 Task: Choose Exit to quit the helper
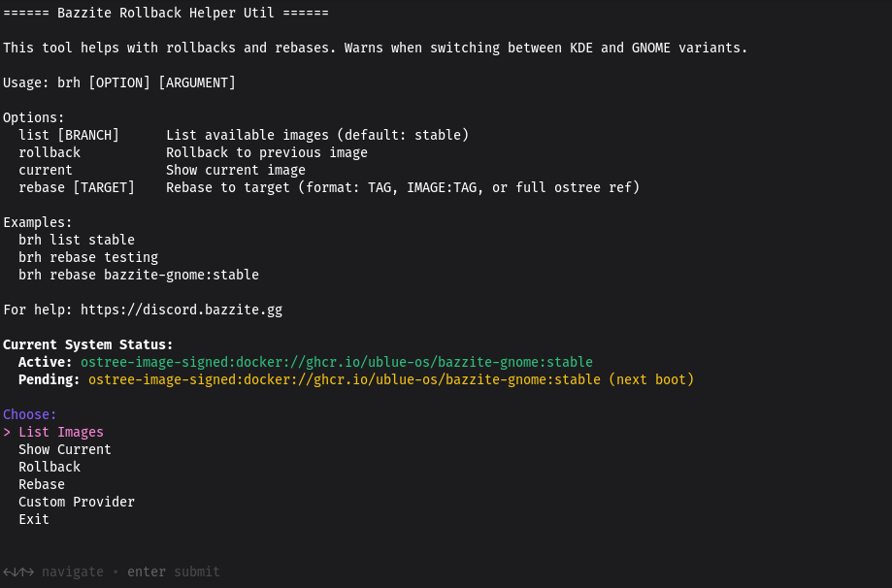34,519
